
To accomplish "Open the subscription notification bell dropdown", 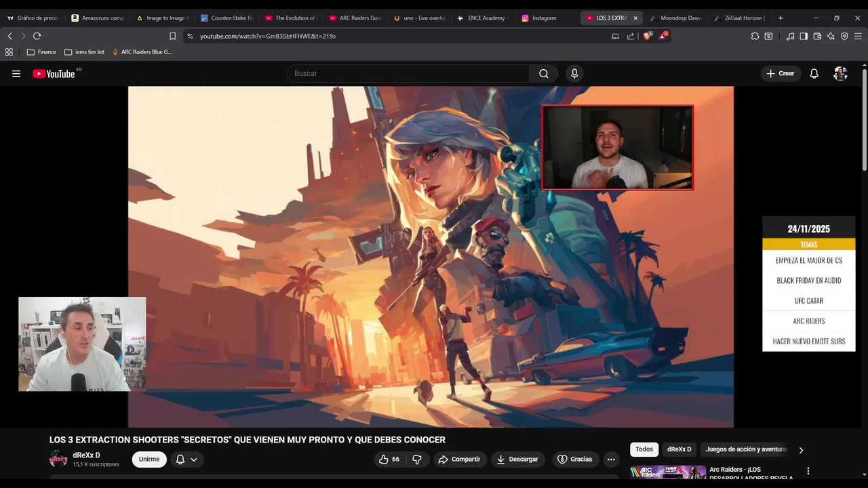I will pyautogui.click(x=186, y=460).
